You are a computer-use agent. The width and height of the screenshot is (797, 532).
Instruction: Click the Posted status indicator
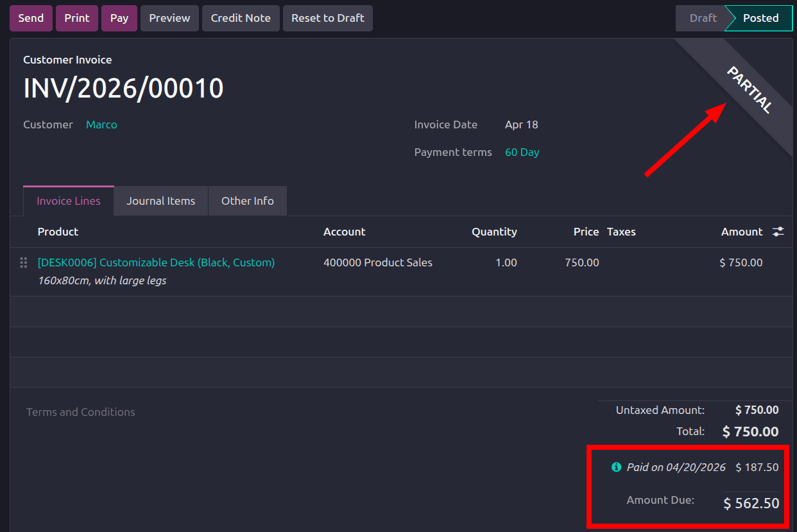[x=760, y=18]
